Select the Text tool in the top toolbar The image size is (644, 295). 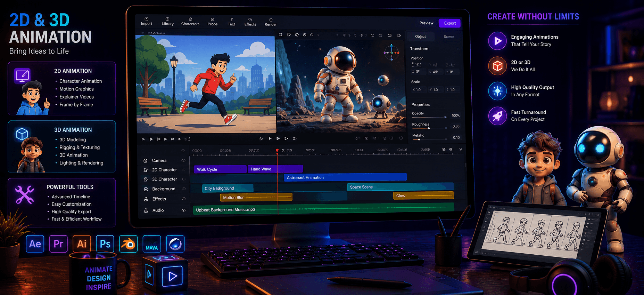(231, 22)
